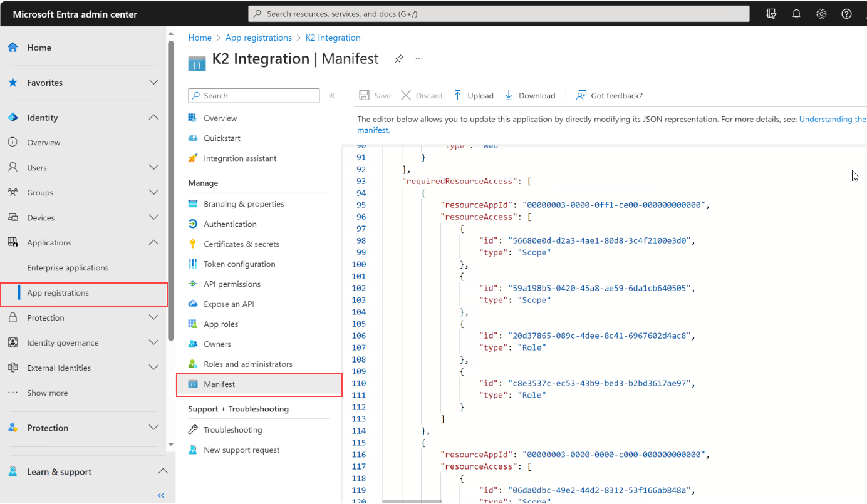Click Discard in the toolbar

(422, 96)
